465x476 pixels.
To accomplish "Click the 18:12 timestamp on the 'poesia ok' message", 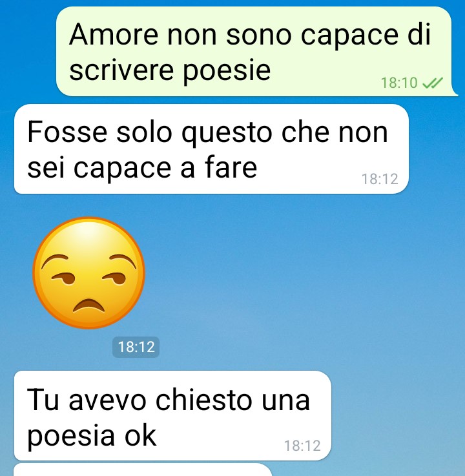I will point(302,446).
